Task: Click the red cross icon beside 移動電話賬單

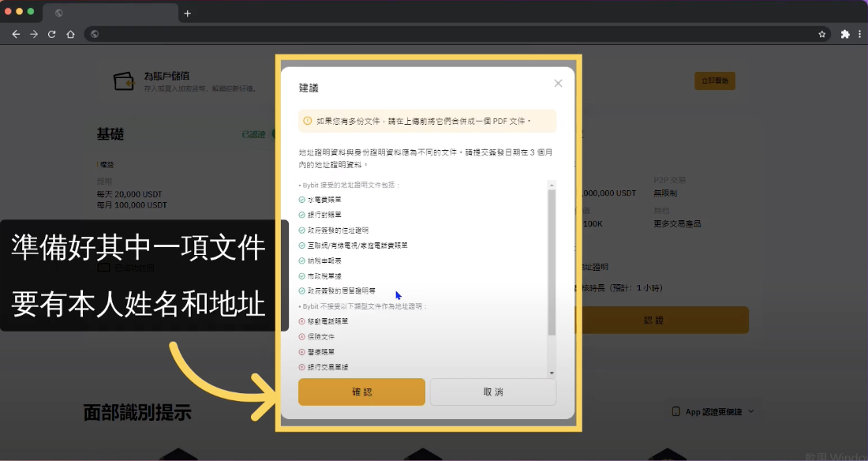Action: click(x=301, y=321)
